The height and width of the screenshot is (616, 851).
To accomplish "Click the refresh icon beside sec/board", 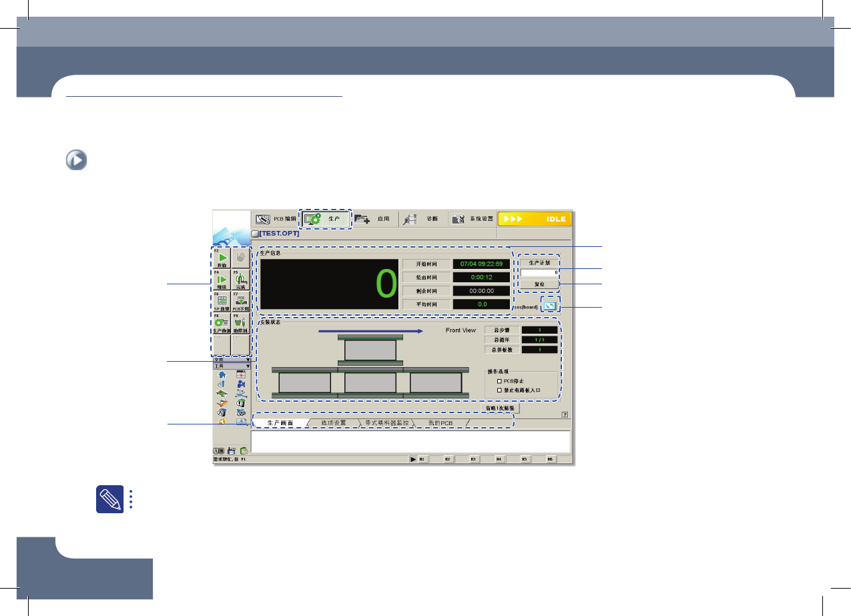I will [550, 306].
